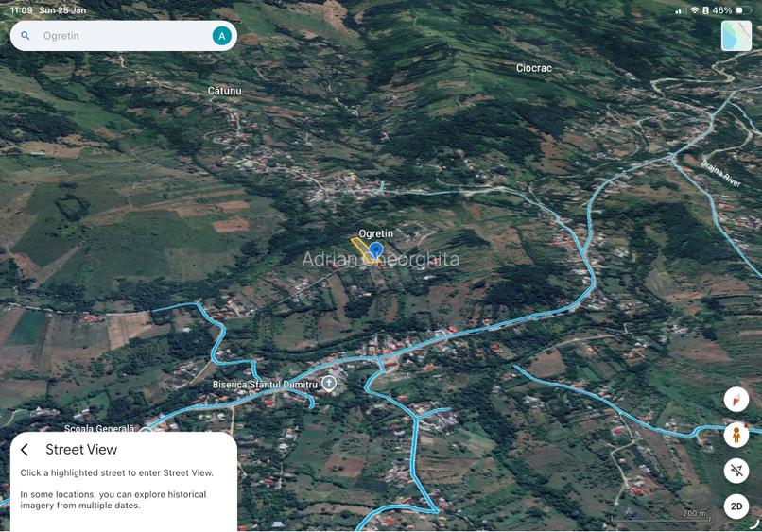Click the Ogretin village label
Screen dimensions: 762x532
[375, 233]
